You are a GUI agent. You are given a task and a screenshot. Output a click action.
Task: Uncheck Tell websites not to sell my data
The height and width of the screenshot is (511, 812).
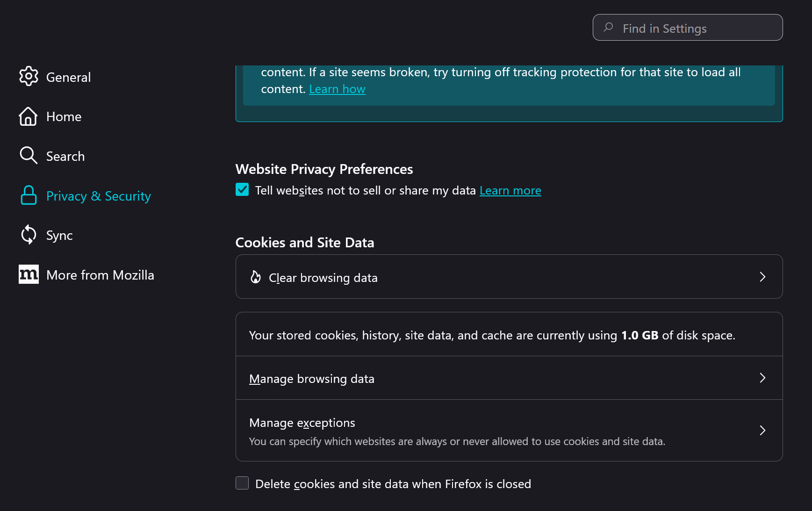[x=242, y=190]
